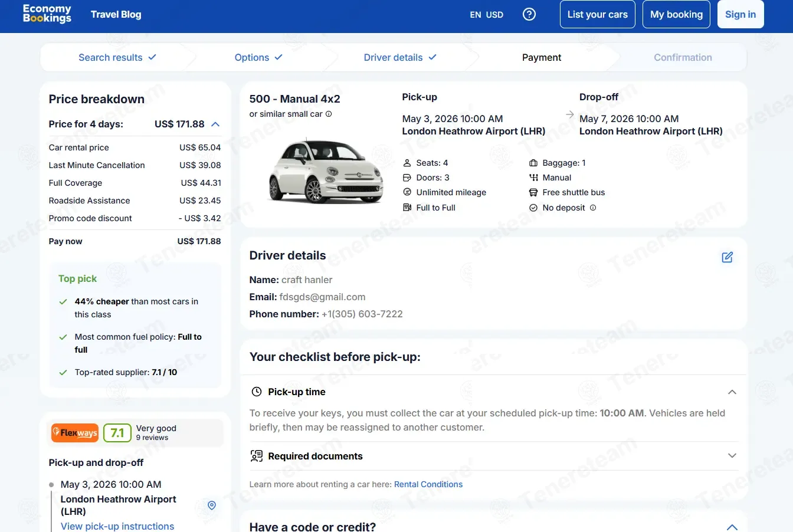
Task: Click the Seats person icon
Action: click(x=407, y=163)
